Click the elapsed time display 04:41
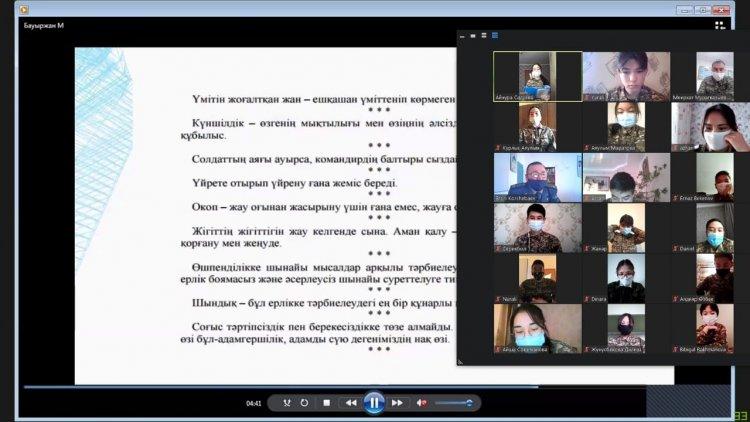 (254, 404)
